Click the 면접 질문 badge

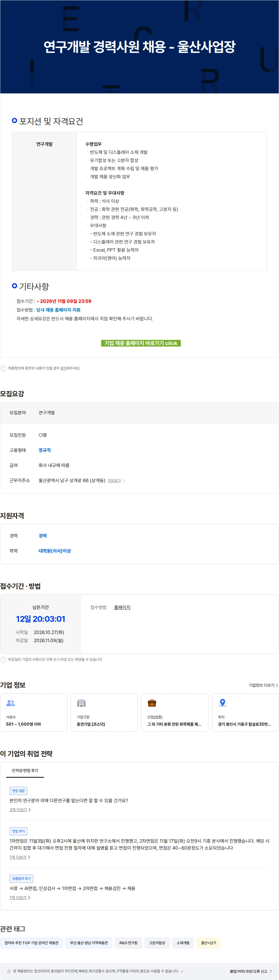tap(18, 791)
